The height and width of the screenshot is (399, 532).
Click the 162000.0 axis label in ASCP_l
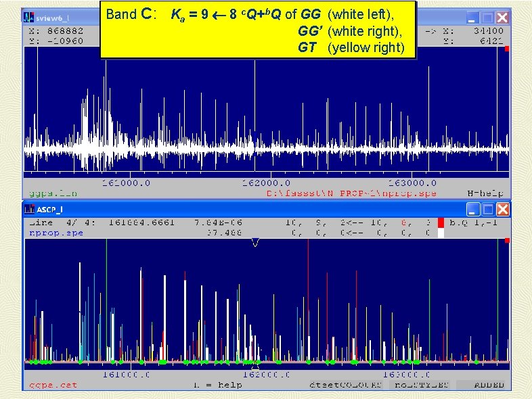pyautogui.click(x=267, y=375)
